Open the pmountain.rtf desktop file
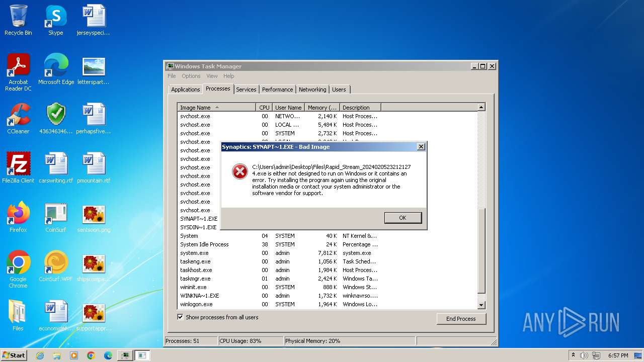This screenshot has height=362, width=644. click(x=94, y=168)
